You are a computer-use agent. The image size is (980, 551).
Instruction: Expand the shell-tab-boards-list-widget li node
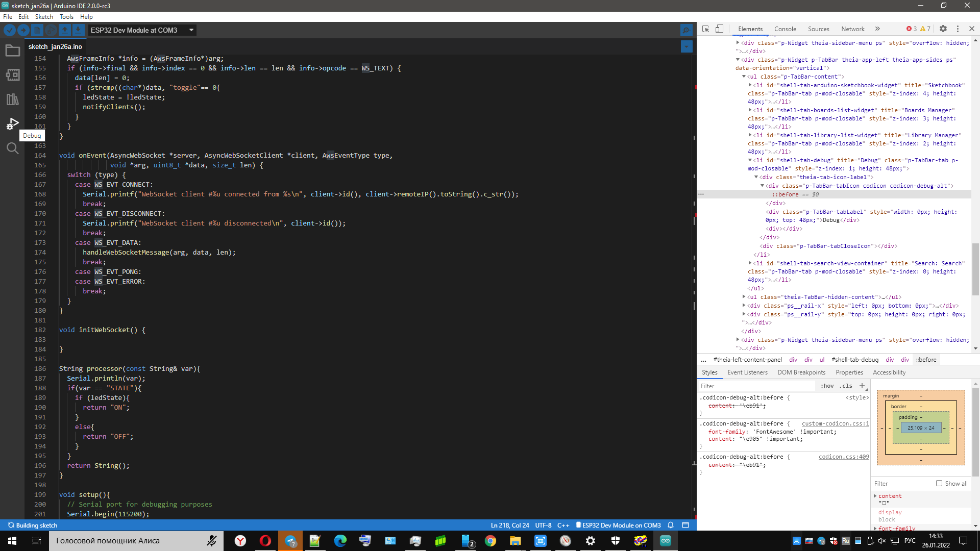(x=750, y=110)
